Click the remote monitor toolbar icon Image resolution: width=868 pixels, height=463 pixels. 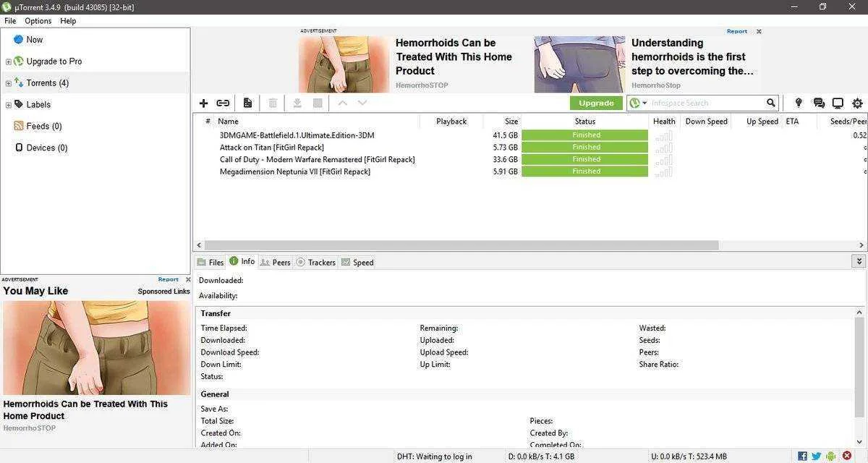[x=838, y=103]
